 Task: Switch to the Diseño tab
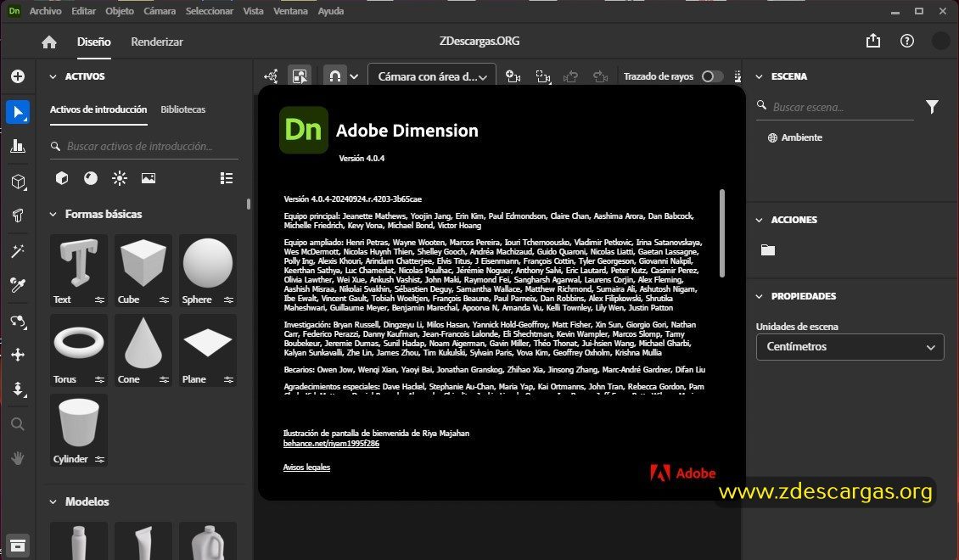click(93, 42)
